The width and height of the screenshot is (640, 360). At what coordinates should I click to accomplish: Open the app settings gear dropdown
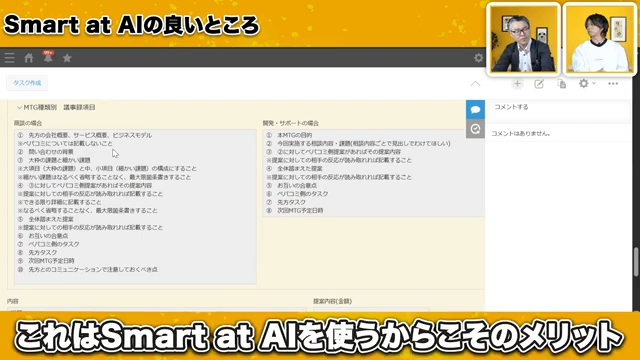point(587,84)
